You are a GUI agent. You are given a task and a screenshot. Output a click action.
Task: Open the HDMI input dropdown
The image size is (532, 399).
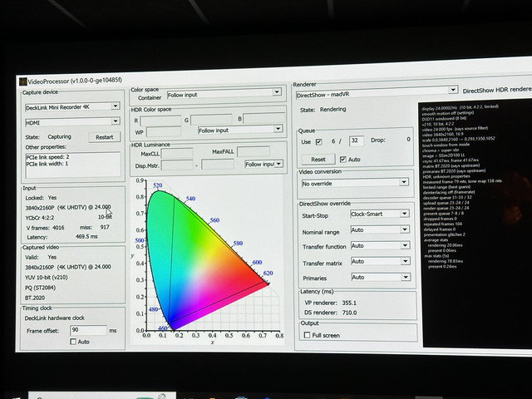(72, 122)
